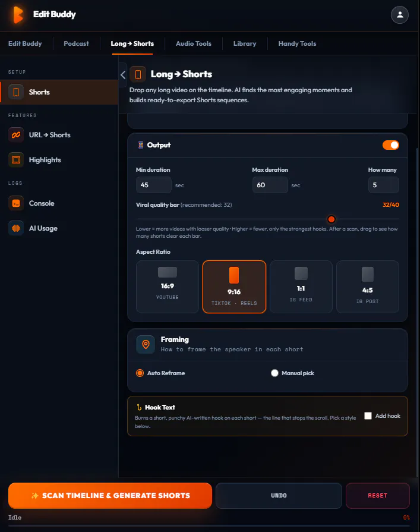Click Scan Timeline & Generate Shorts button
This screenshot has height=532, width=420.
pyautogui.click(x=110, y=495)
